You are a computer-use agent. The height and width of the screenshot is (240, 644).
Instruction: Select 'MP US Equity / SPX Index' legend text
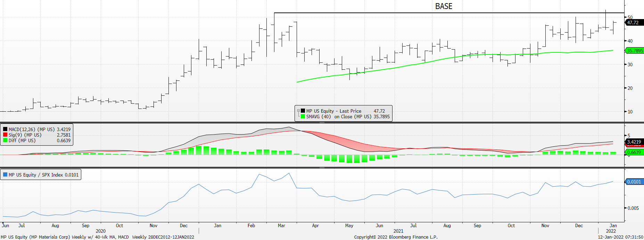36,175
